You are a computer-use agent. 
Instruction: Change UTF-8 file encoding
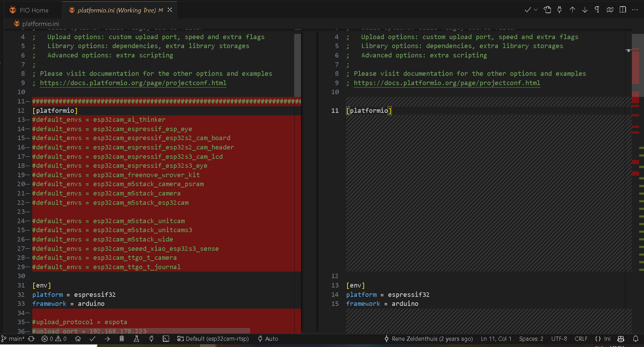[559, 339]
